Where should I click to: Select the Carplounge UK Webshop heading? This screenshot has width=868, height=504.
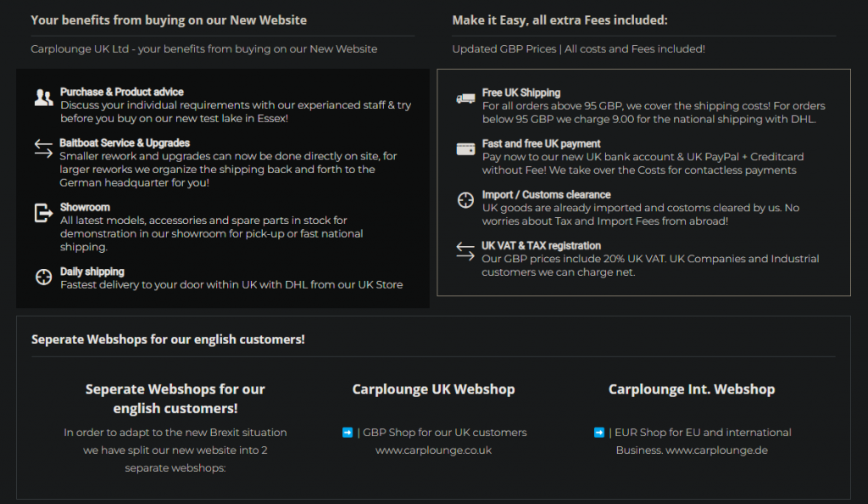coord(433,389)
